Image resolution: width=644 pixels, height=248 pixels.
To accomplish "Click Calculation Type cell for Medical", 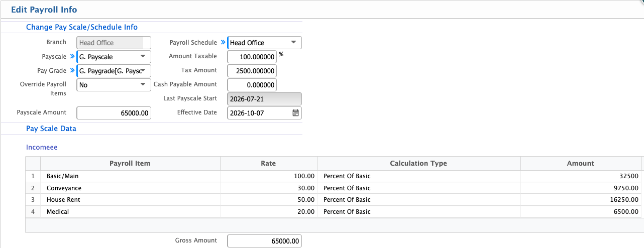I will pos(418,212).
